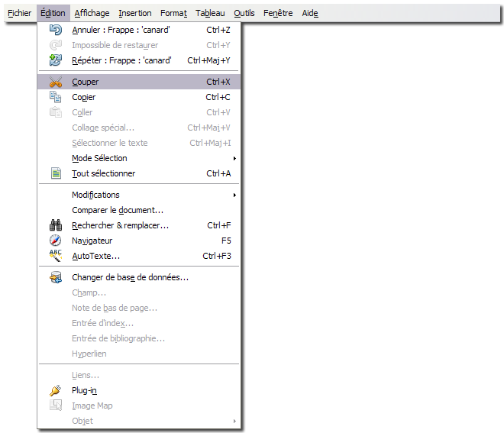Screen dimensions: 504x433
Task: Choose Comparer le document… entry
Action: coord(139,210)
